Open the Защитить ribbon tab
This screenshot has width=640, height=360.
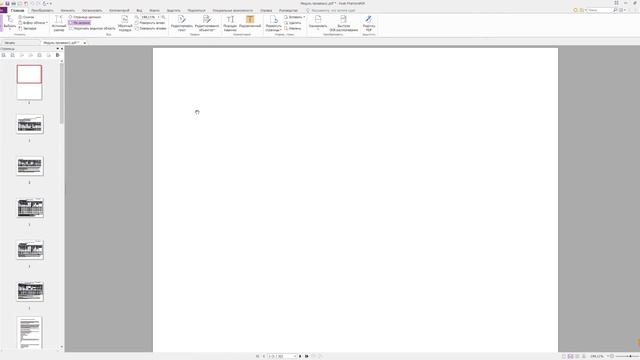click(173, 10)
